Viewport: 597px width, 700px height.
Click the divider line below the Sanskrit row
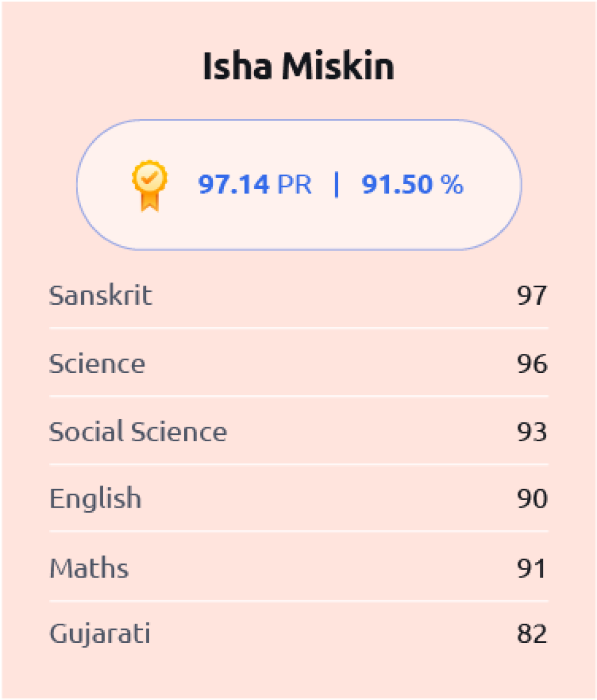tap(298, 328)
